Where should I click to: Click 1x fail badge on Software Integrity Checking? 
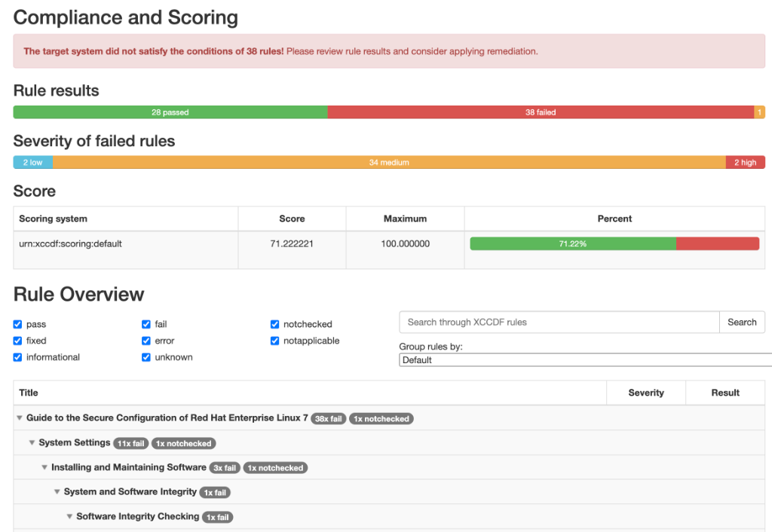coord(218,517)
